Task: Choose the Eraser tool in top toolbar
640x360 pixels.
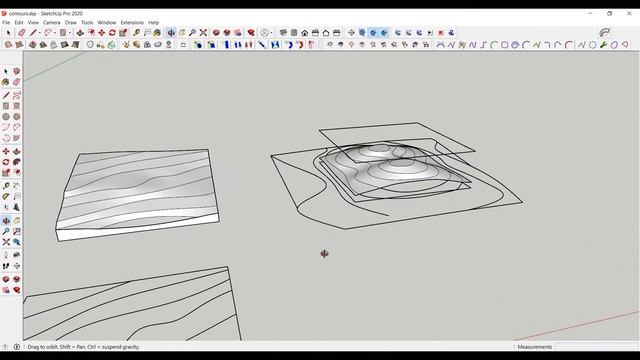Action: pos(21,33)
